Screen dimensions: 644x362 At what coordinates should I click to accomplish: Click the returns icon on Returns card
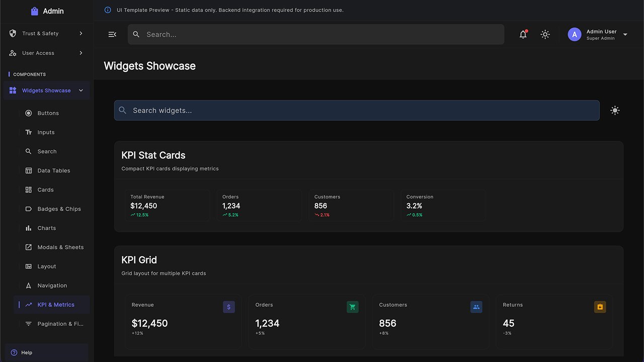pyautogui.click(x=600, y=307)
